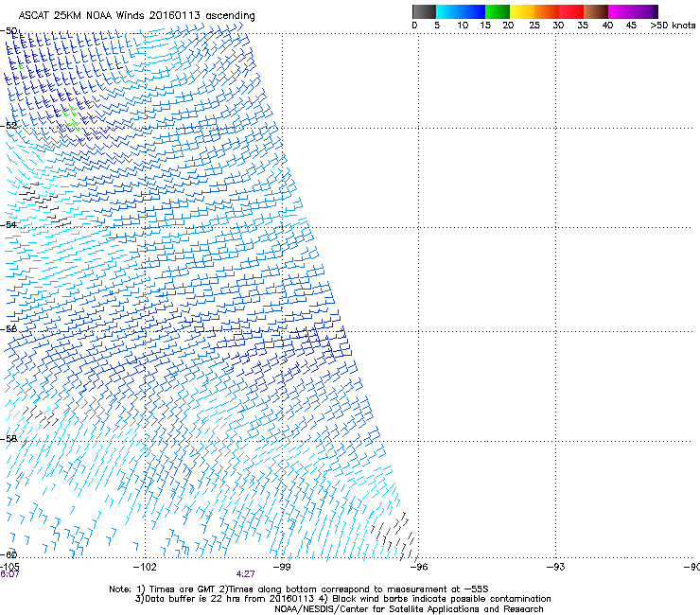Click the green wind barbs near -52
Image resolution: width=700 pixels, height=615 pixels.
coord(72,118)
